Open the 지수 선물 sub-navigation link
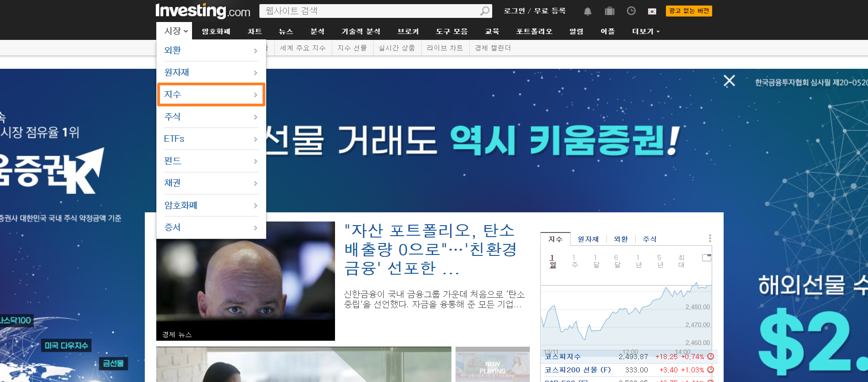The height and width of the screenshot is (382, 868). 352,48
